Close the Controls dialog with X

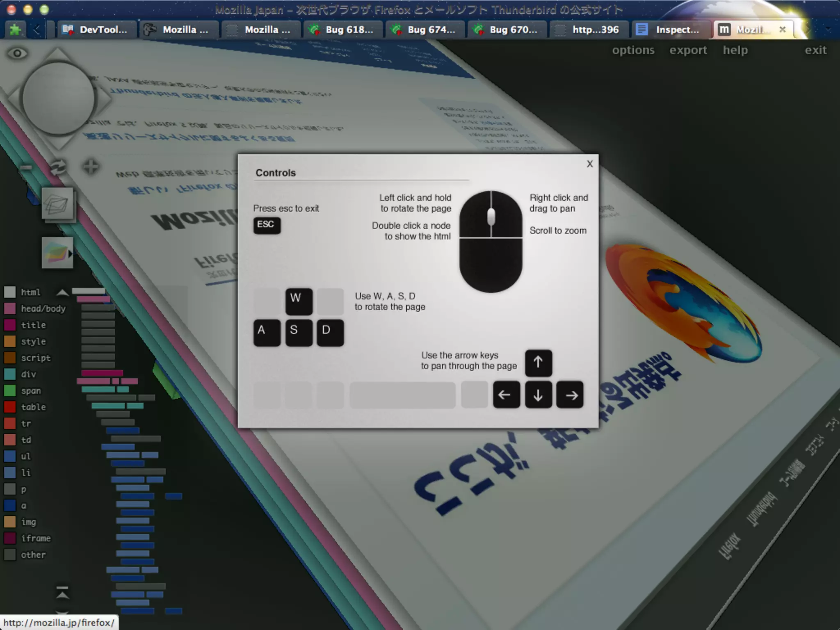589,164
